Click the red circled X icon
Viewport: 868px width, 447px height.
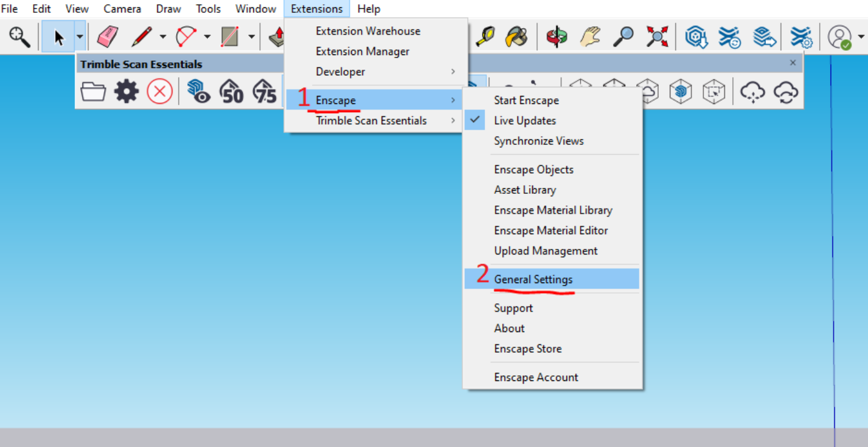point(160,92)
